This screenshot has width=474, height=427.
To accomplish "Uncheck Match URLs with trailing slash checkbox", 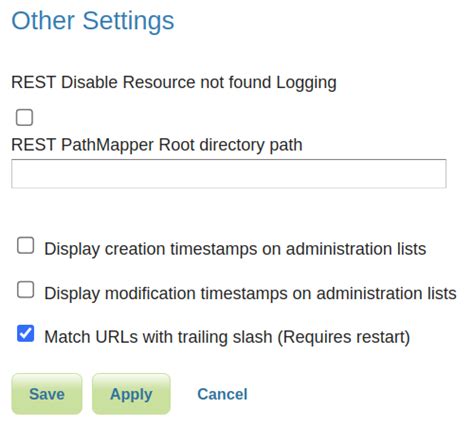I will pyautogui.click(x=26, y=333).
